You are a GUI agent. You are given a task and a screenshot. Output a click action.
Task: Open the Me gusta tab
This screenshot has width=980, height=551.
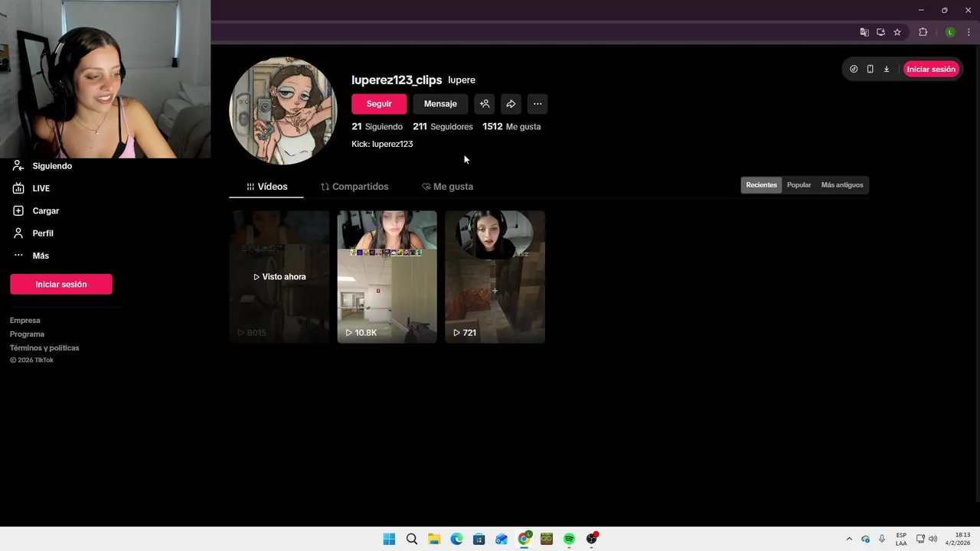coord(448,187)
